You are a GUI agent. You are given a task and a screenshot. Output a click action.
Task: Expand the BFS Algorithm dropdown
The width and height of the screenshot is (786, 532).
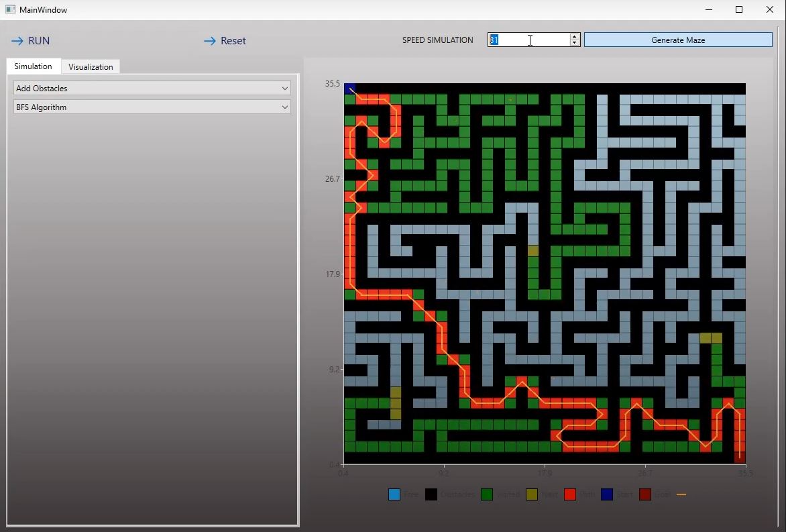pyautogui.click(x=152, y=107)
